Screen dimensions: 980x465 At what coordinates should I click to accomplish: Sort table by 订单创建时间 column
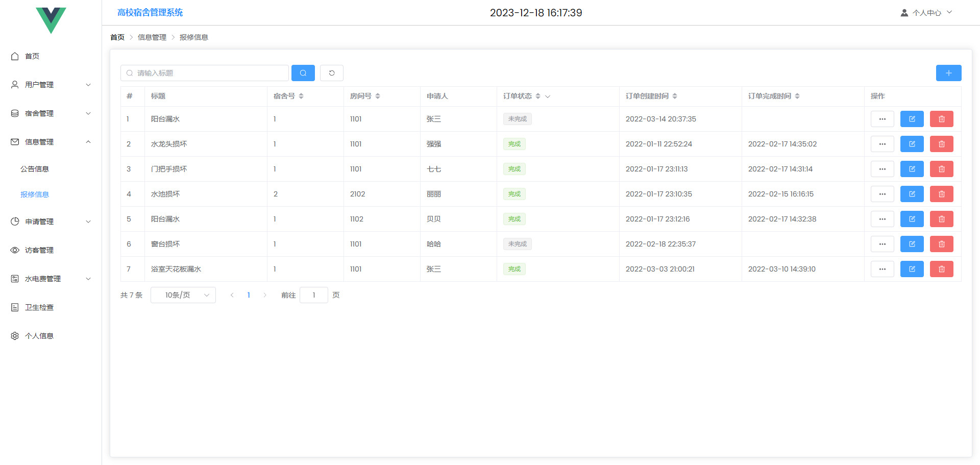(675, 96)
